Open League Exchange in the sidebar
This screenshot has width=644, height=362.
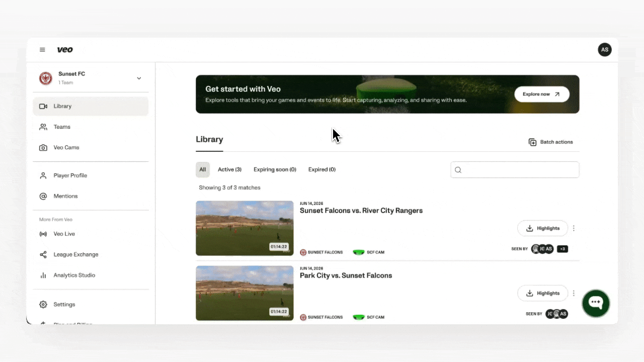click(91, 254)
